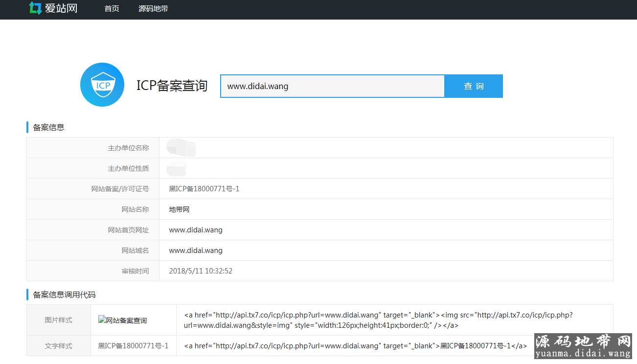
Task: Focus the domain search input field
Action: click(x=333, y=86)
